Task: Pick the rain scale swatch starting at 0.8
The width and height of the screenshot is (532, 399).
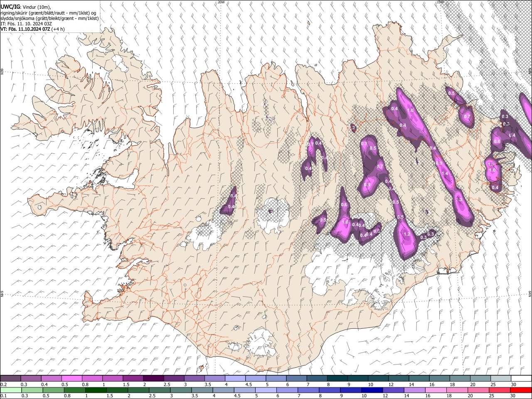Action: tap(74, 390)
